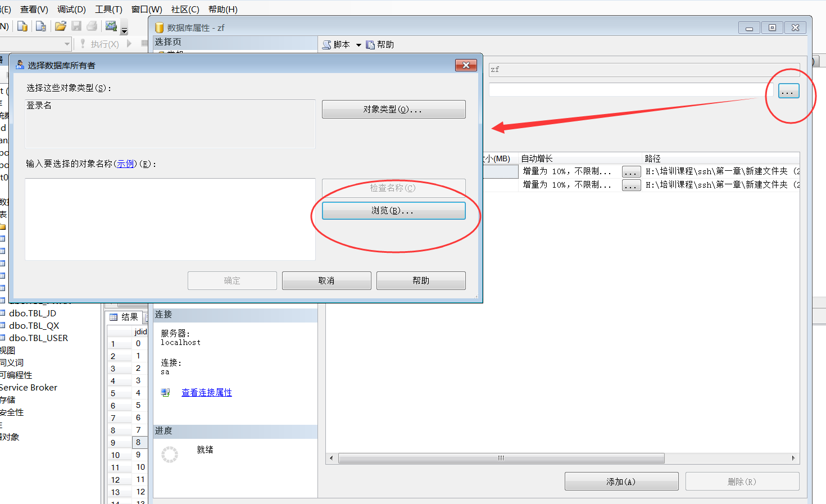
Task: Select the 安全性 tree node
Action: click(x=12, y=412)
